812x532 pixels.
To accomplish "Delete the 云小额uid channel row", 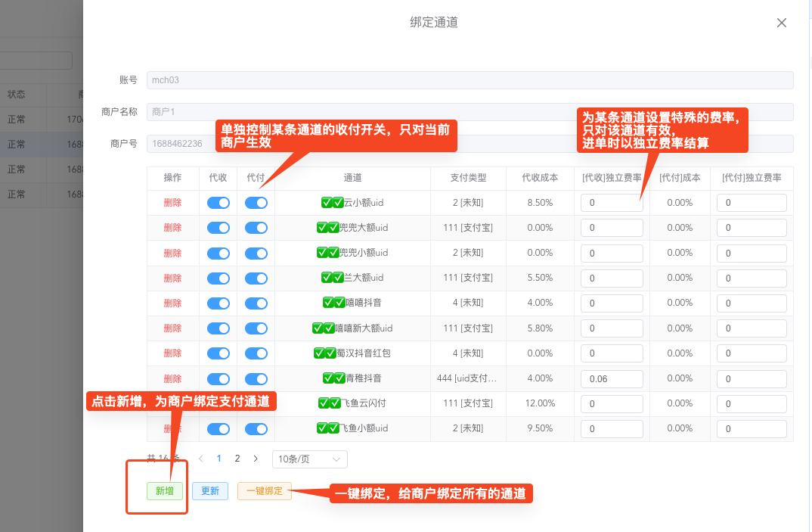I will tap(172, 203).
